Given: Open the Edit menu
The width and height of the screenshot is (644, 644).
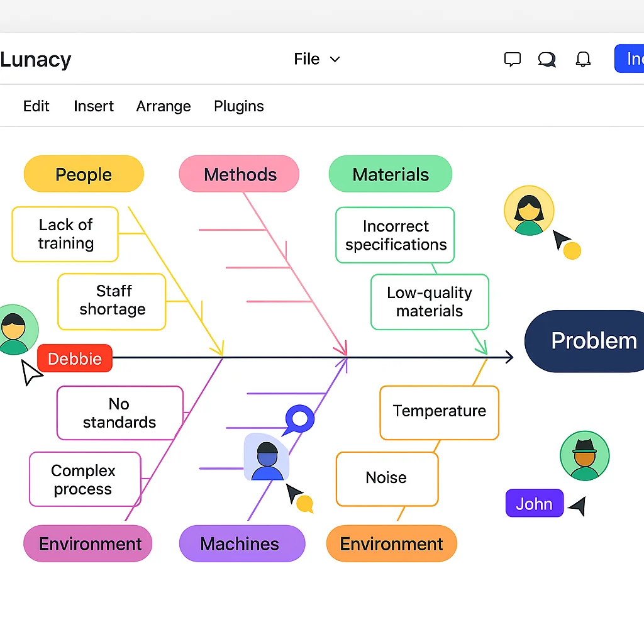Looking at the screenshot, I should [36, 106].
